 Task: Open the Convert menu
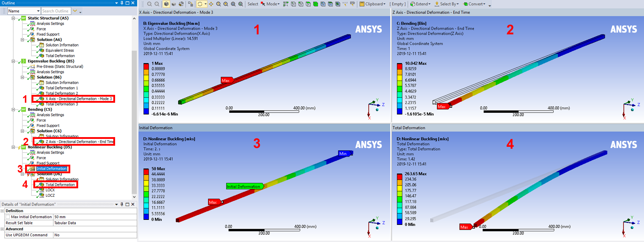point(474,4)
